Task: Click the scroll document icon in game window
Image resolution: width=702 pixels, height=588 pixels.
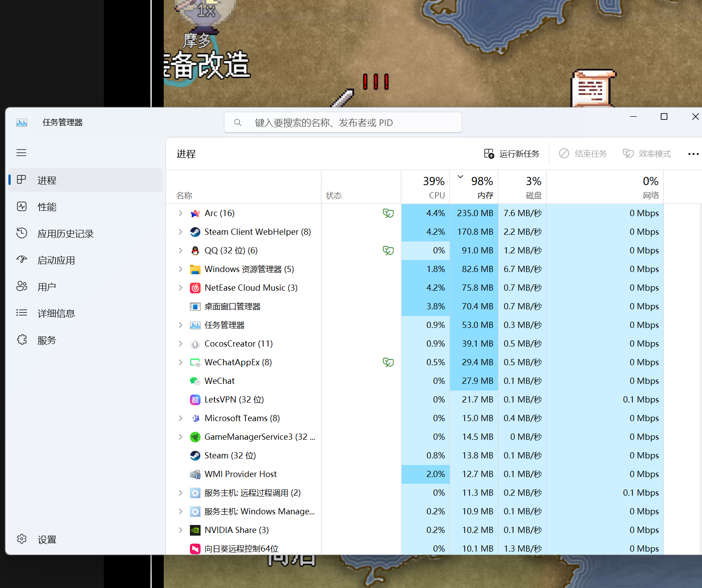Action: point(593,88)
